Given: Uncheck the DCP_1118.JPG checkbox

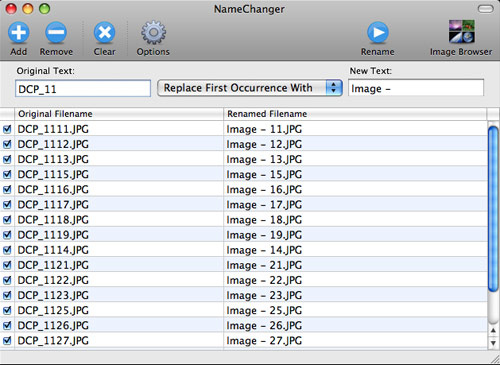Looking at the screenshot, I should (x=7, y=220).
